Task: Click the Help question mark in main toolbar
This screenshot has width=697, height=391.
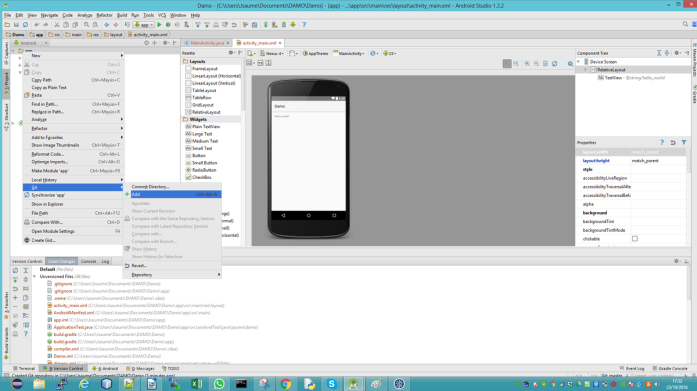Action: tap(304, 25)
